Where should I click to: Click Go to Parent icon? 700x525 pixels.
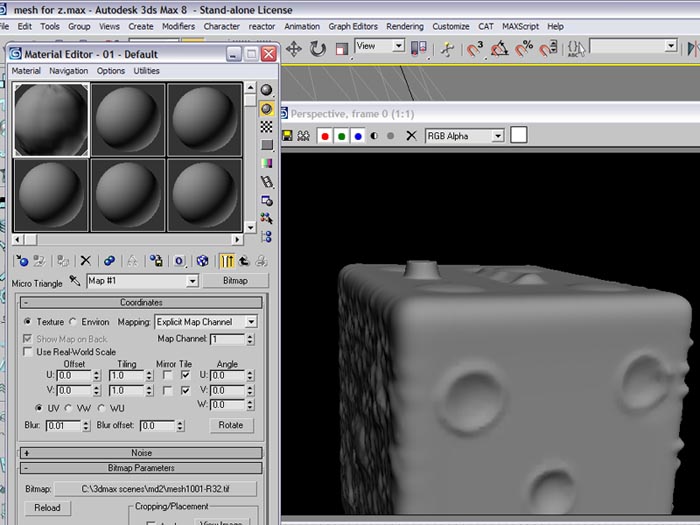244,261
